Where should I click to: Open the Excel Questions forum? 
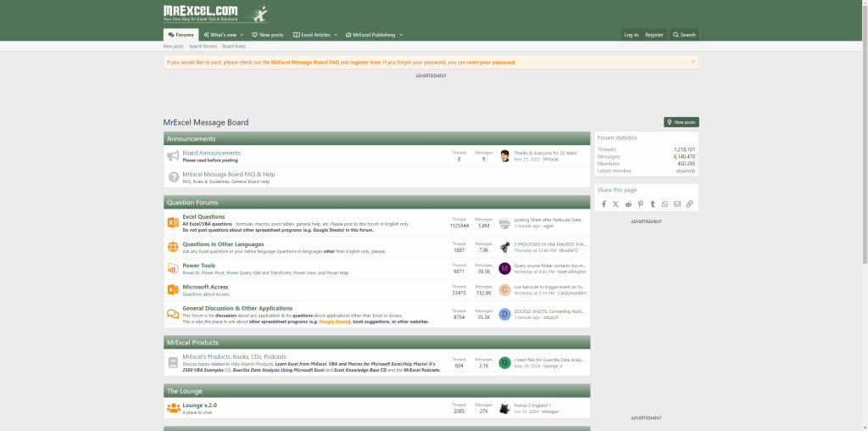click(203, 216)
